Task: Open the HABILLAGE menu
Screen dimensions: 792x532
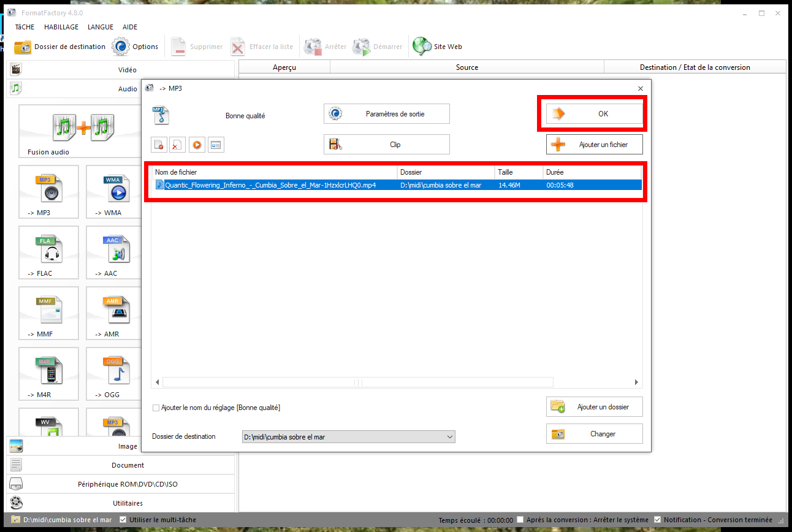Action: (x=61, y=27)
